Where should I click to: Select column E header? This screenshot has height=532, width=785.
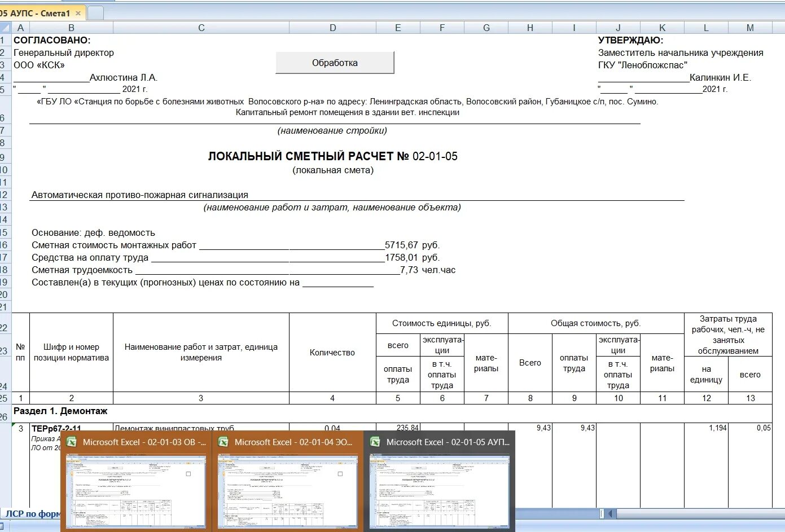398,28
